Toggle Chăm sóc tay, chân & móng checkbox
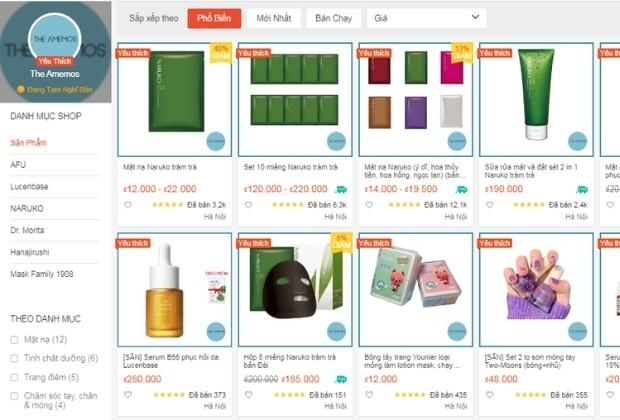 coord(14,396)
